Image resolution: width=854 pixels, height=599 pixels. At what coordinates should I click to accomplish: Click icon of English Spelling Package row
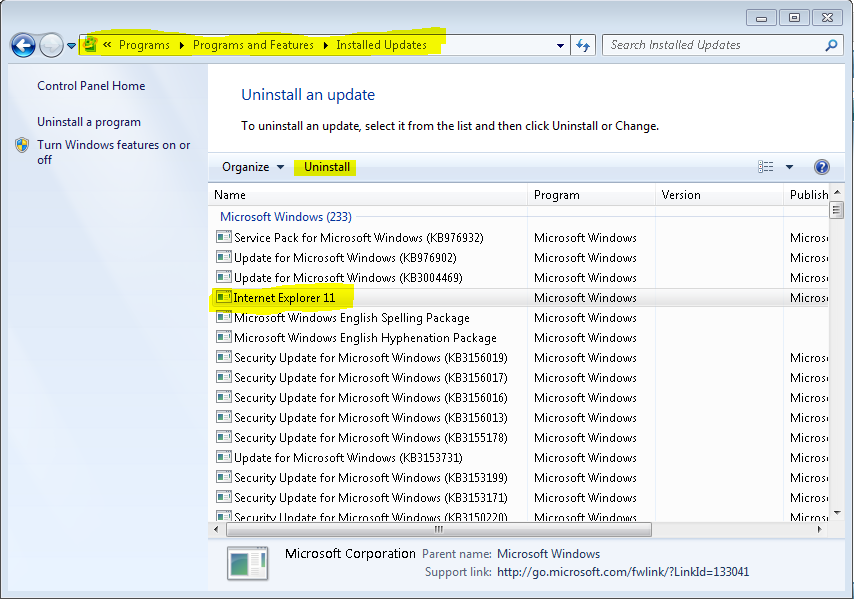point(223,316)
